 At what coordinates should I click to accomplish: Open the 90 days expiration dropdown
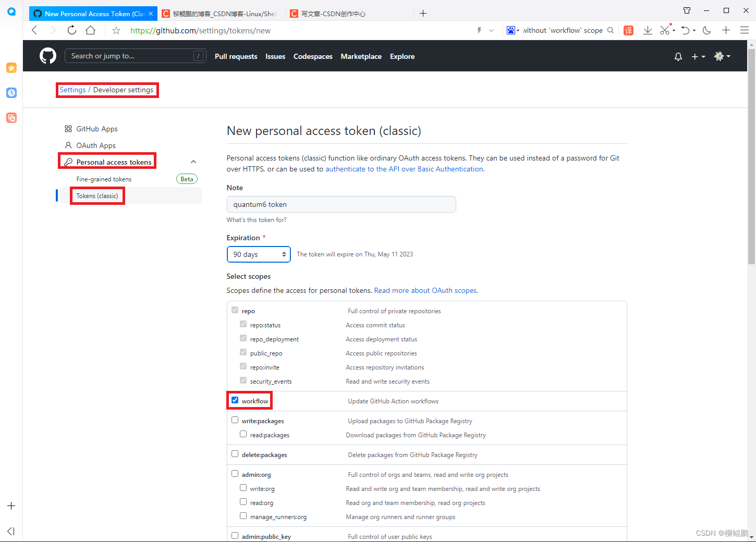click(x=259, y=254)
